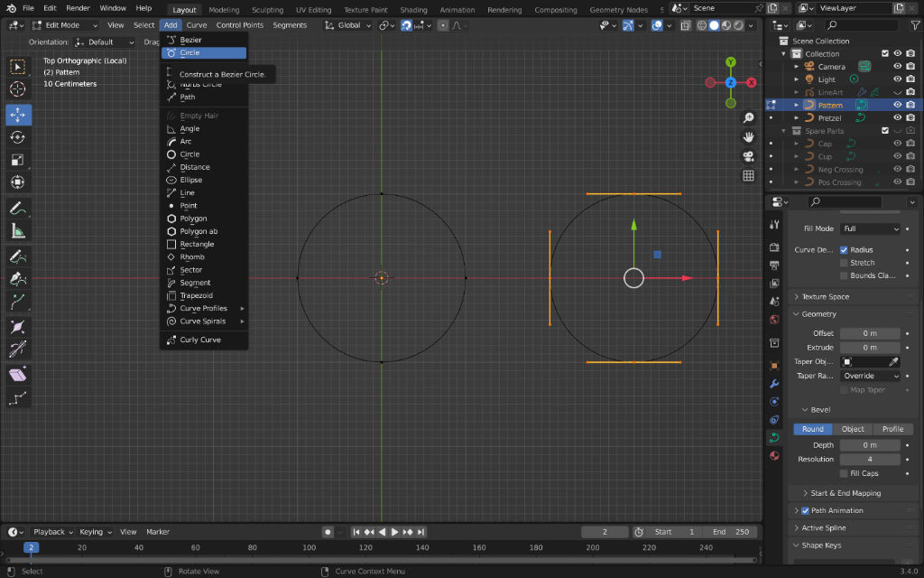This screenshot has width=924, height=578.
Task: Click the bevel Depth value slider
Action: tap(869, 445)
